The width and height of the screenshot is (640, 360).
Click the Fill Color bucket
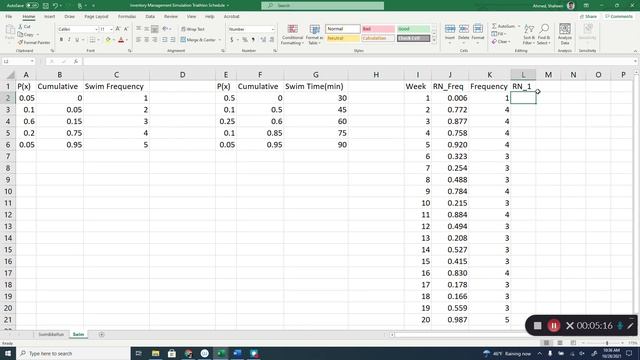point(108,40)
